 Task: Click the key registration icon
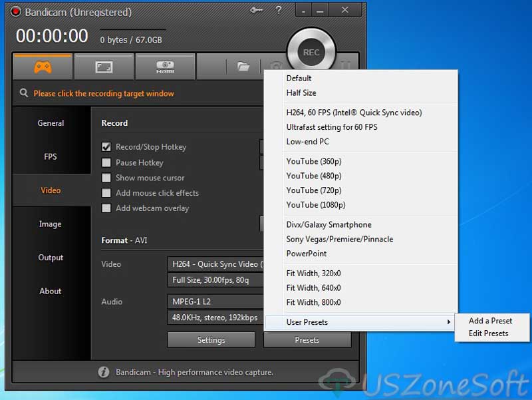tap(256, 11)
